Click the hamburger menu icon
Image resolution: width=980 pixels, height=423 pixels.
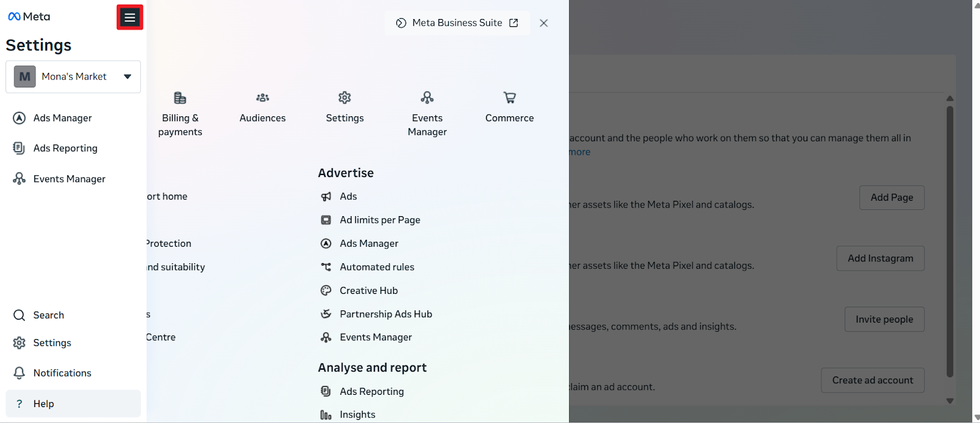tap(130, 18)
